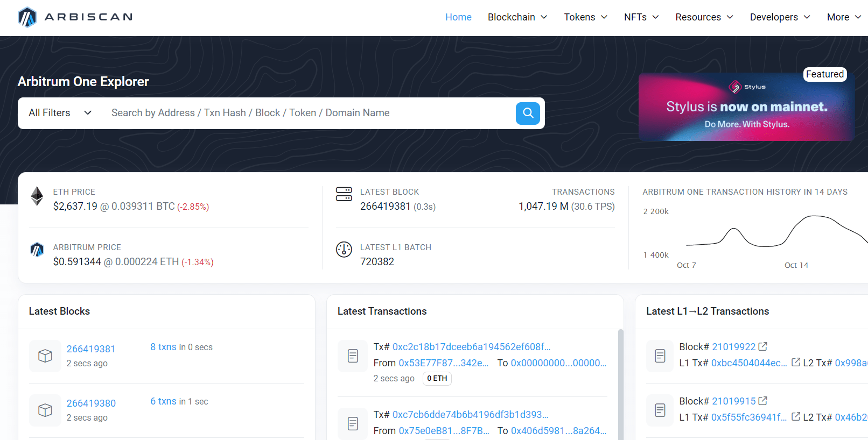
Task: Open external link icon after L1 Tx# 0xbc4504044ec
Action: click(x=796, y=363)
